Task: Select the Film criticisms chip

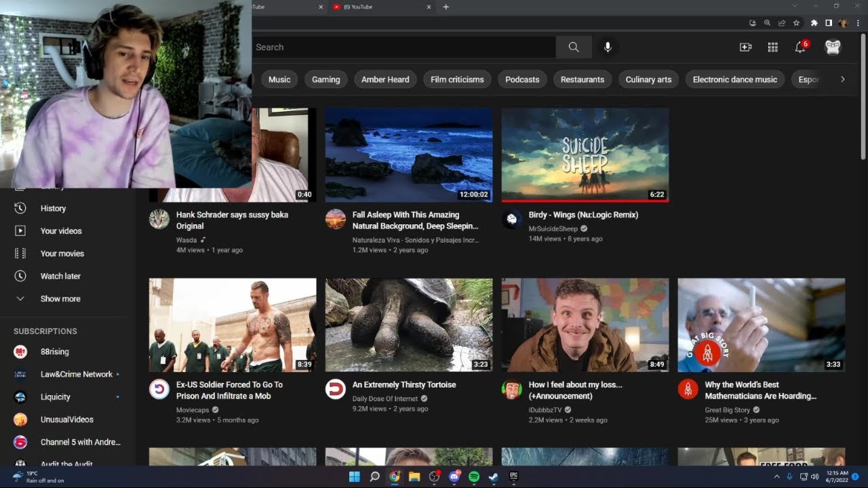Action: coord(458,79)
